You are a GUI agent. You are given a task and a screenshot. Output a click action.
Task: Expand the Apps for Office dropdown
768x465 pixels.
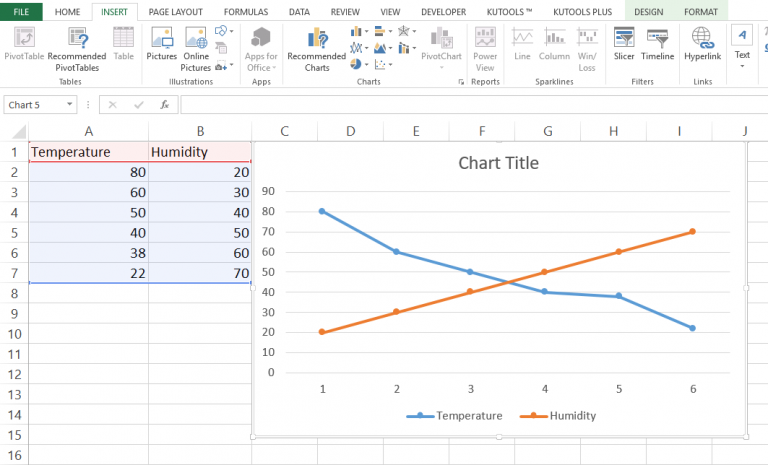(x=261, y=61)
